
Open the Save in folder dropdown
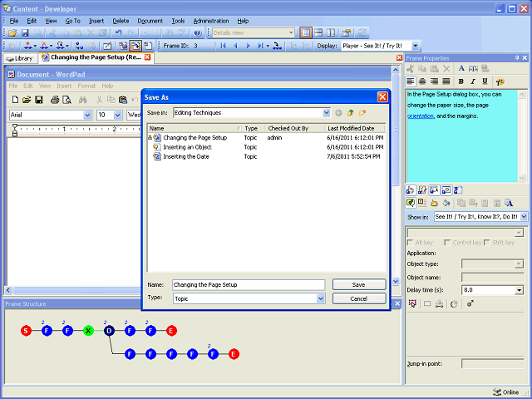326,113
